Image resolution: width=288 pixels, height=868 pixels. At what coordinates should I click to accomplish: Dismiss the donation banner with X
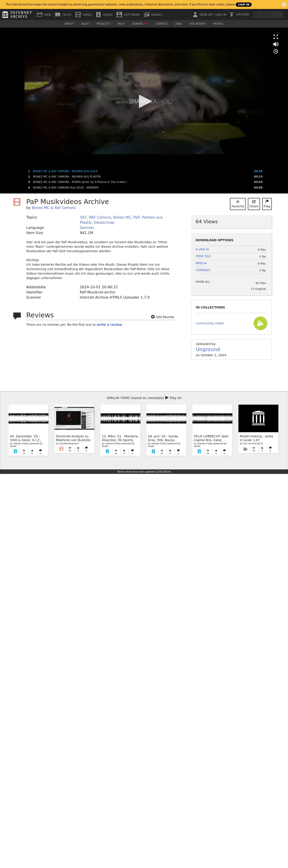tap(284, 4)
